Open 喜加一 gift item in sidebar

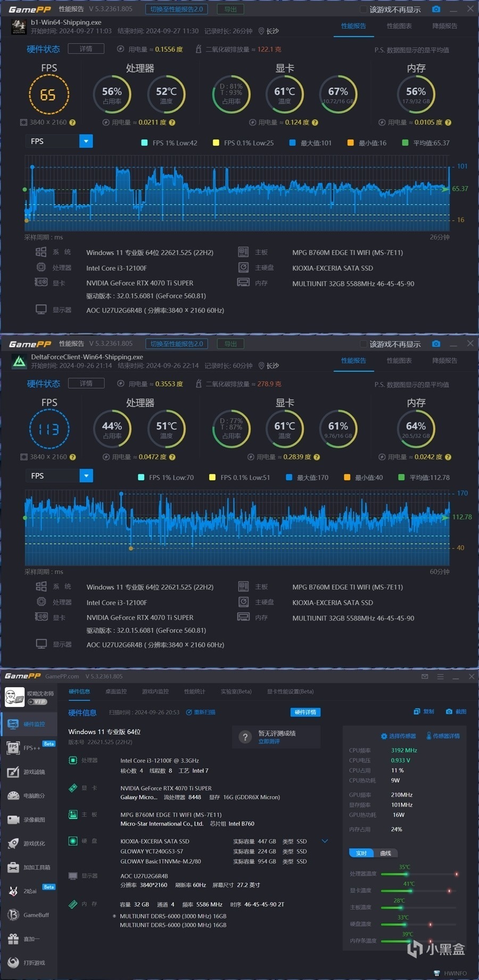[29, 939]
